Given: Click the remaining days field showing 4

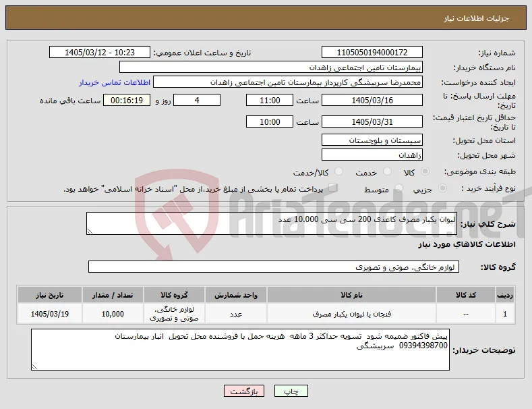Looking at the screenshot, I should click(x=197, y=100).
